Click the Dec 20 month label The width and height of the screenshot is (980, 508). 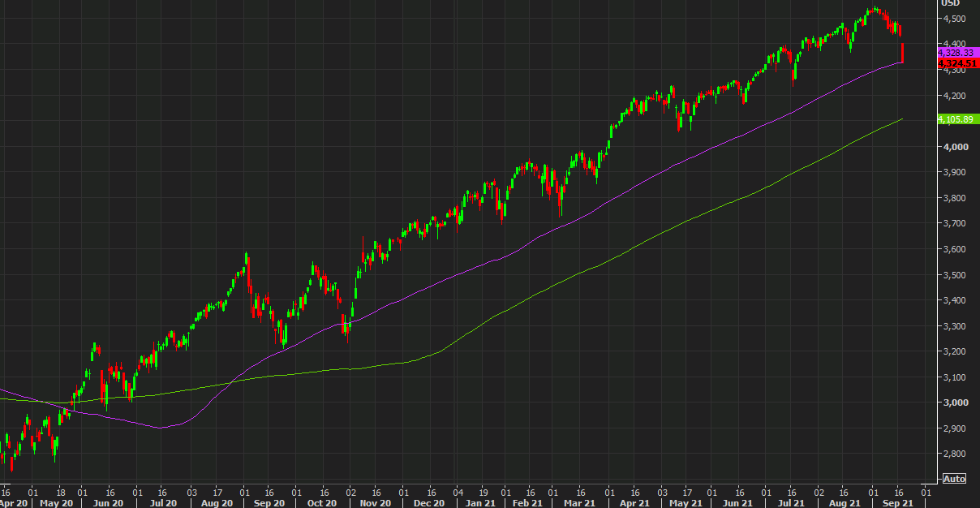tap(428, 503)
